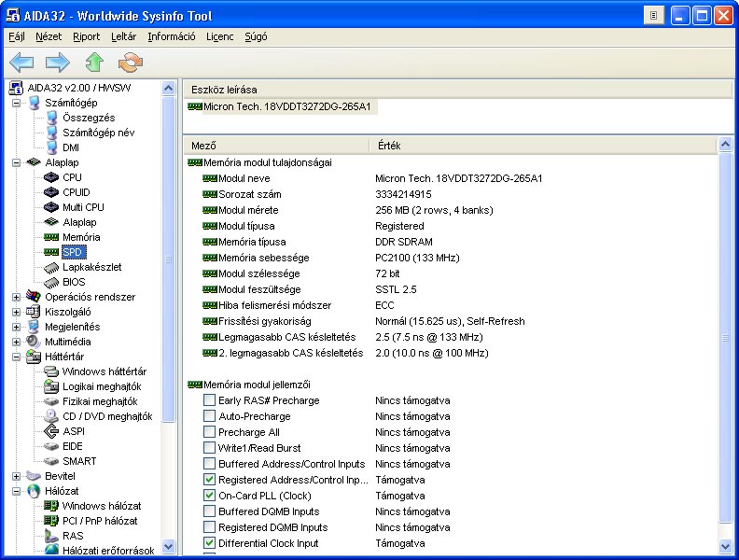Toggle the Auto-Precharge checkbox
Image resolution: width=739 pixels, height=560 pixels.
point(209,416)
